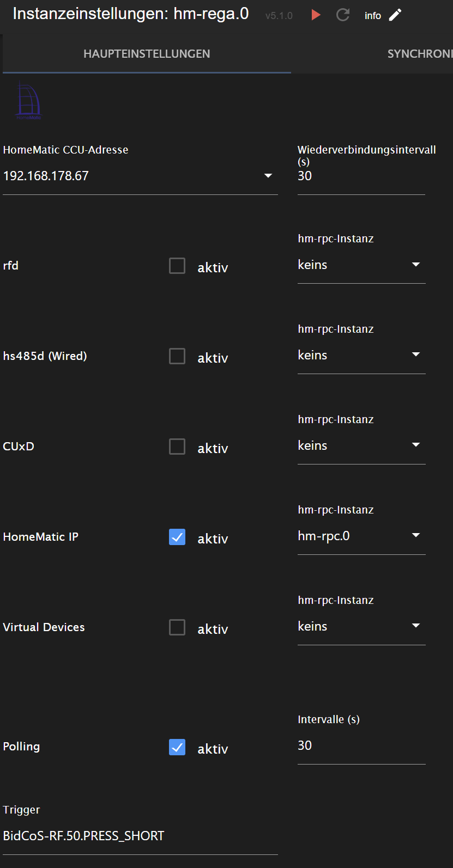Enable the hs485d (Wired) checkbox
This screenshot has width=453, height=868.
point(177,356)
